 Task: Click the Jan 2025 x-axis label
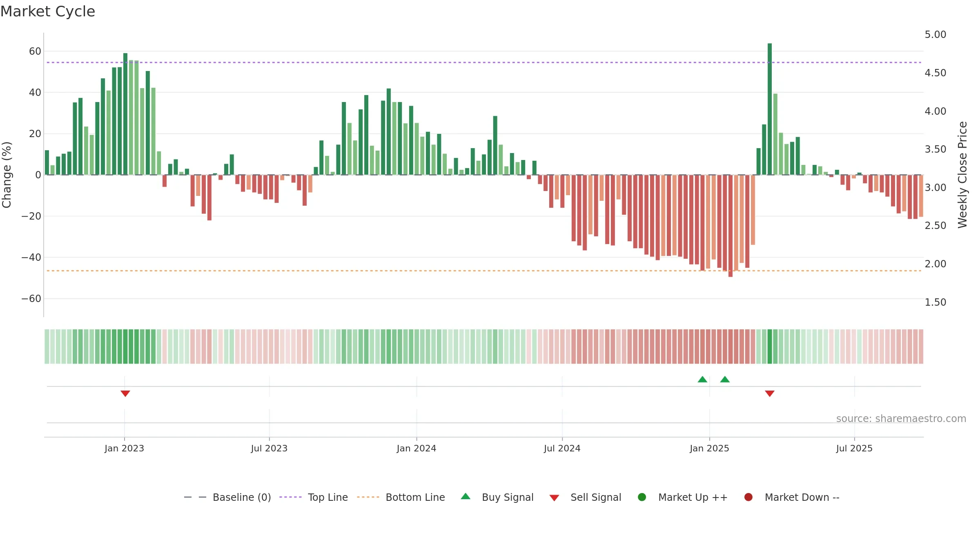click(x=709, y=448)
